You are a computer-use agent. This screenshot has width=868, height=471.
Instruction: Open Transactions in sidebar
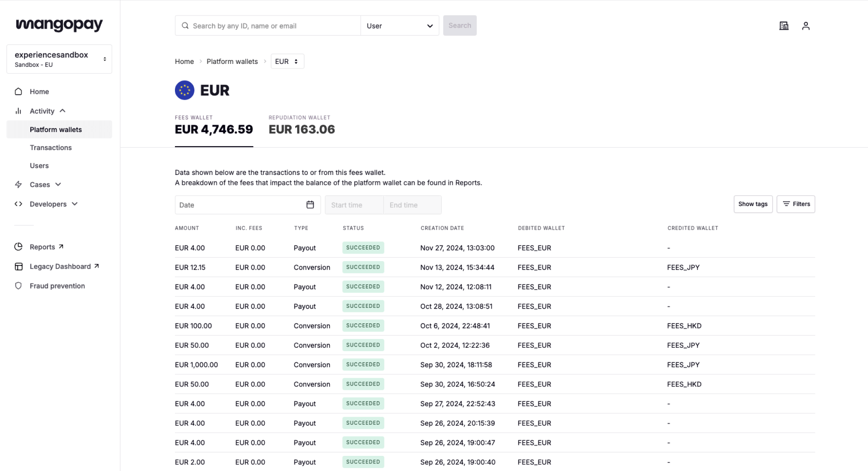pyautogui.click(x=51, y=148)
